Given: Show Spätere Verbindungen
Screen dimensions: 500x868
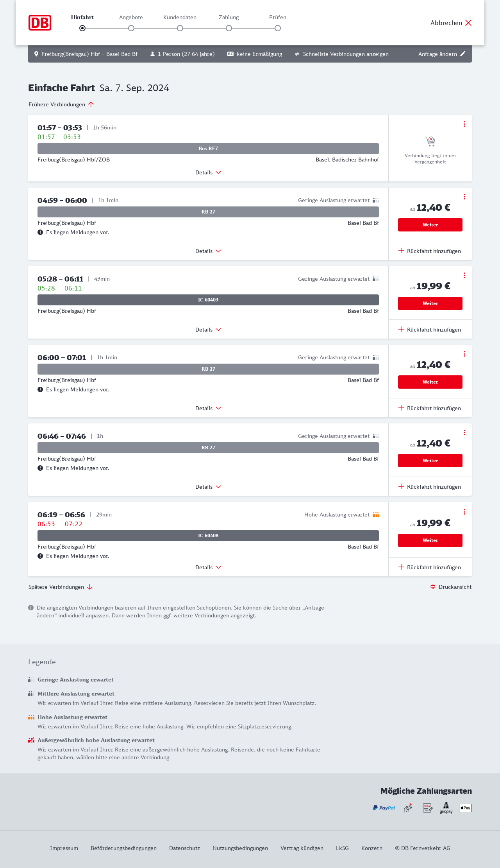Looking at the screenshot, I should pyautogui.click(x=61, y=587).
